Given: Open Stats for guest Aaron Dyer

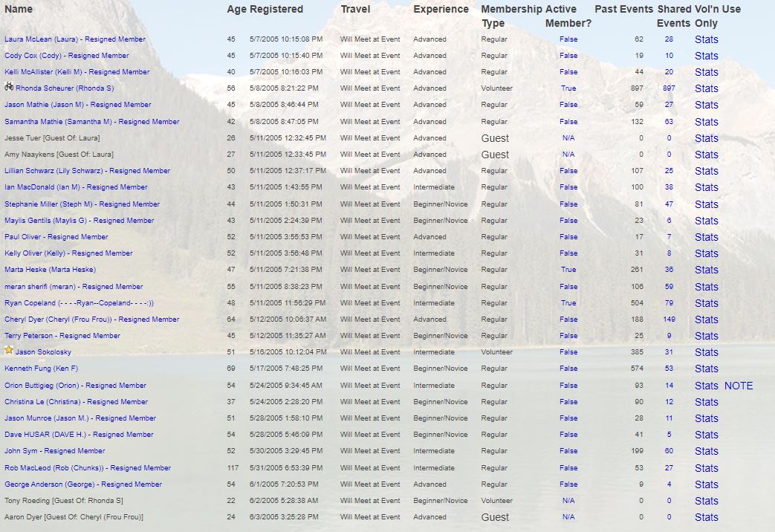Looking at the screenshot, I should [x=706, y=517].
